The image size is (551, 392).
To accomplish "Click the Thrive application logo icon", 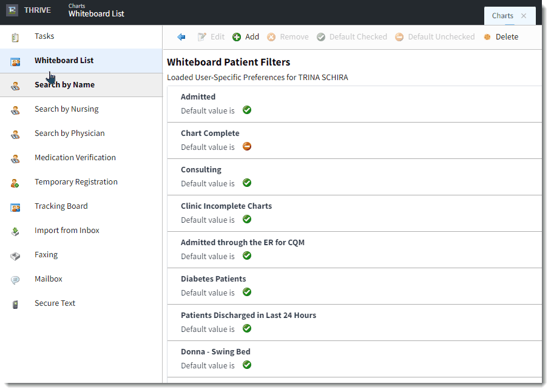I will [x=12, y=10].
